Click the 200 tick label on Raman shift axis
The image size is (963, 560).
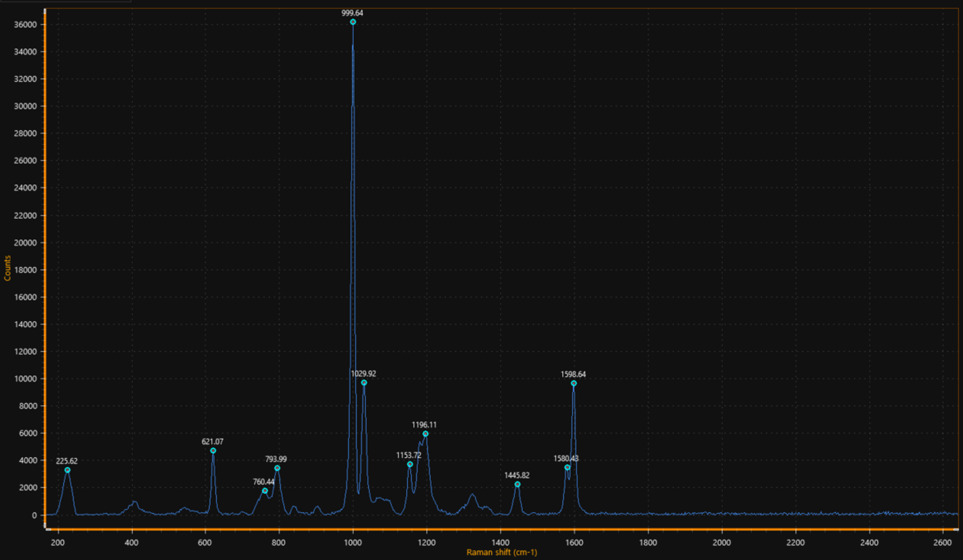coord(57,543)
